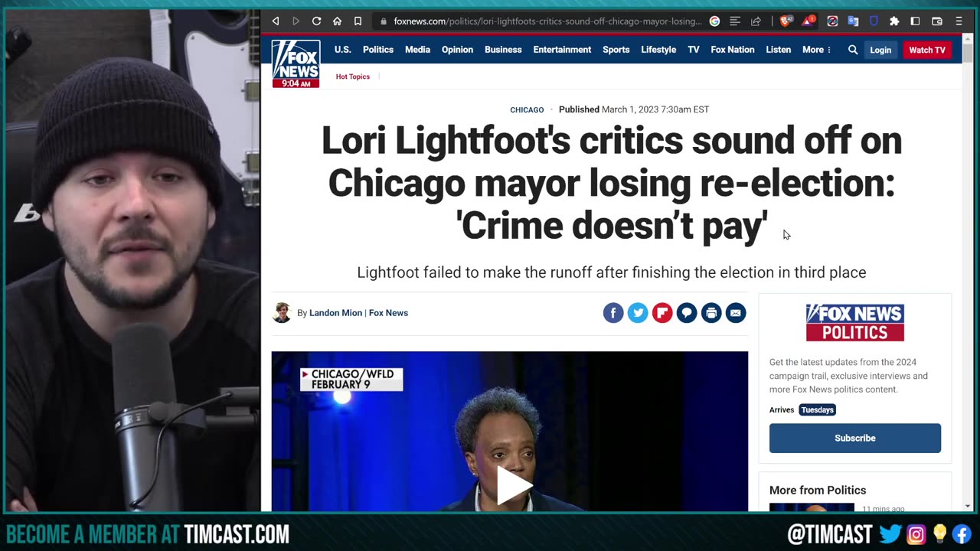Open the browser home page icon
Image resolution: width=980 pixels, height=551 pixels.
click(x=337, y=21)
